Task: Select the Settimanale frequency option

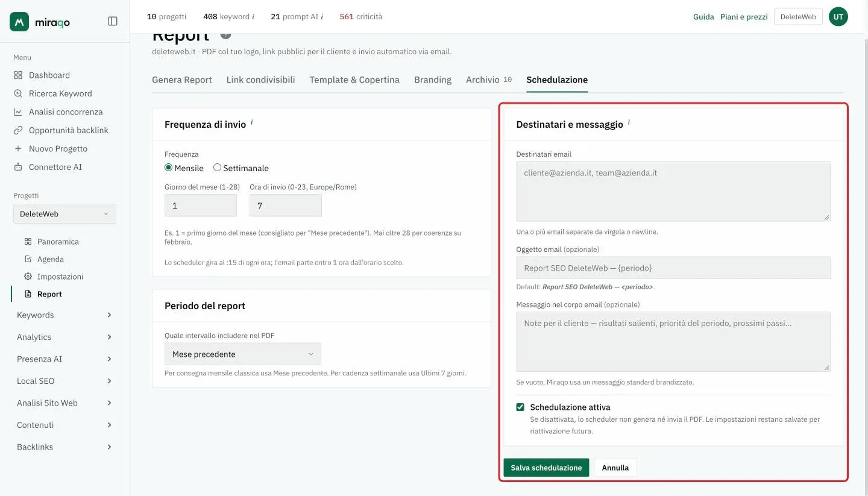Action: 218,168
